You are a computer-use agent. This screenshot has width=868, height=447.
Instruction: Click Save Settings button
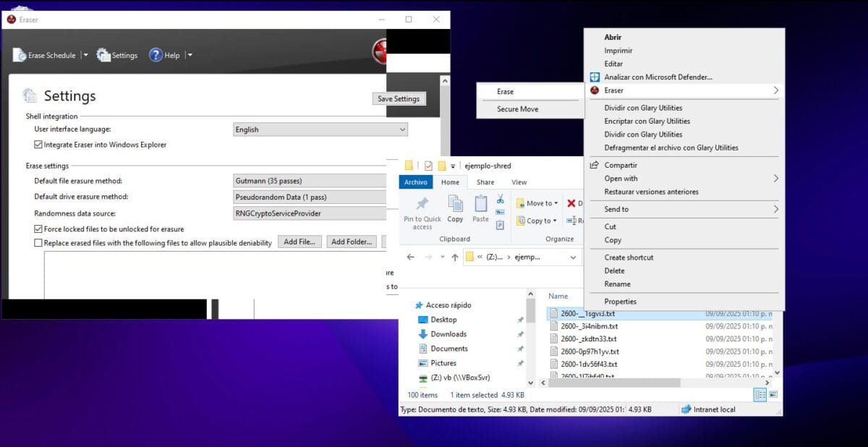(399, 99)
